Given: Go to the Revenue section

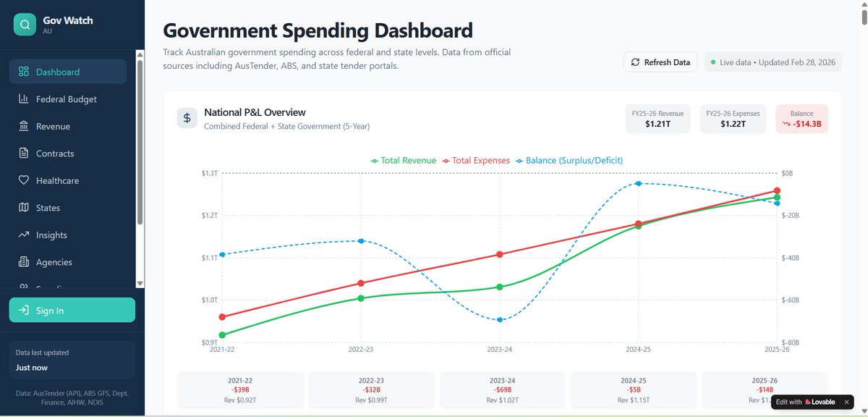Looking at the screenshot, I should (x=68, y=126).
